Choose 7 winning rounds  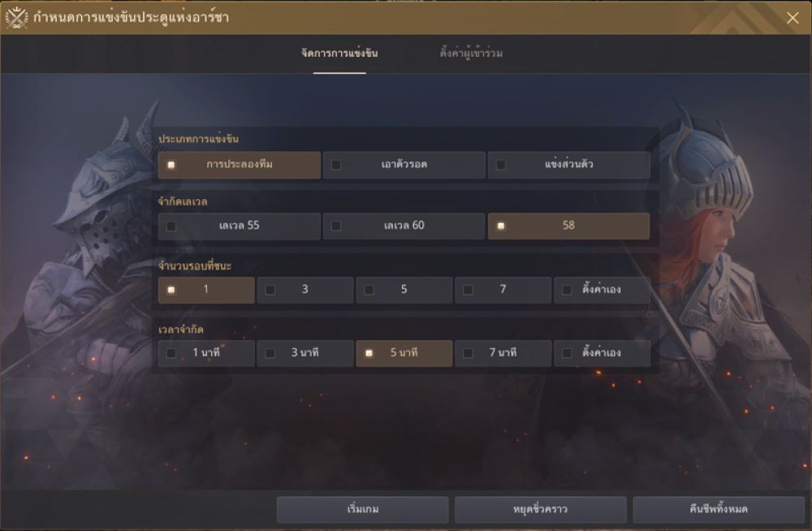click(503, 290)
